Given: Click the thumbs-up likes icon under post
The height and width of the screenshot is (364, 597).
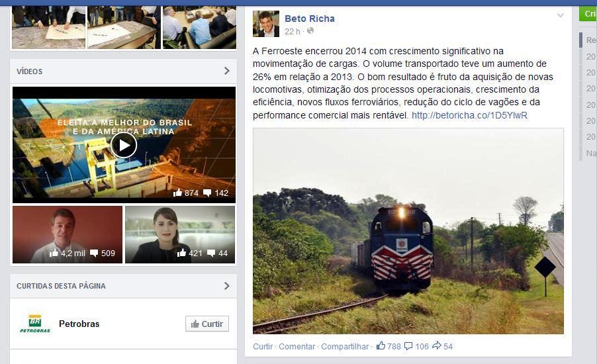Looking at the screenshot, I should point(381,345).
